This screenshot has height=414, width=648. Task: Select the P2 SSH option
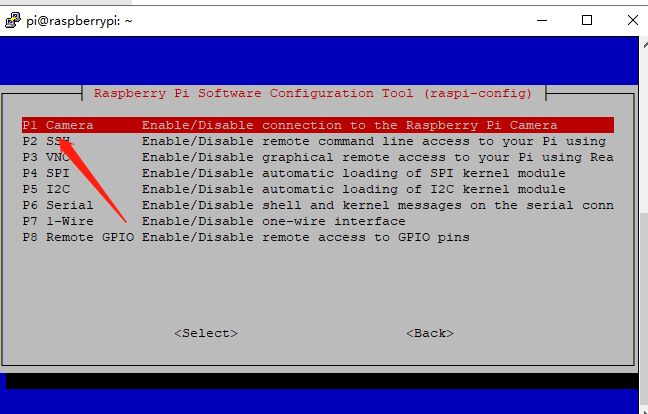[x=318, y=141]
